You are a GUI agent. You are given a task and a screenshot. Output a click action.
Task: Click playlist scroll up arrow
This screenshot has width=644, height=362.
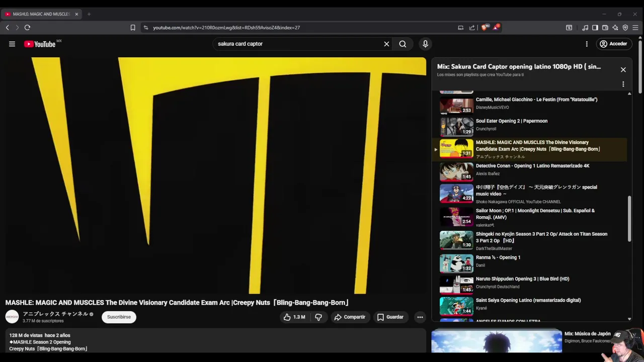point(629,94)
